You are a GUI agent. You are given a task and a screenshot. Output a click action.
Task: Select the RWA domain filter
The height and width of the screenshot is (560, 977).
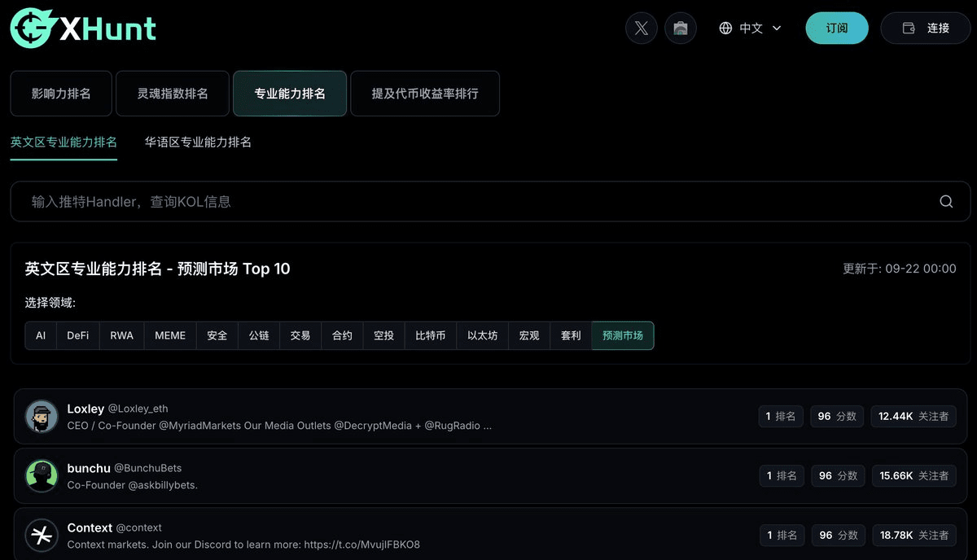(122, 335)
